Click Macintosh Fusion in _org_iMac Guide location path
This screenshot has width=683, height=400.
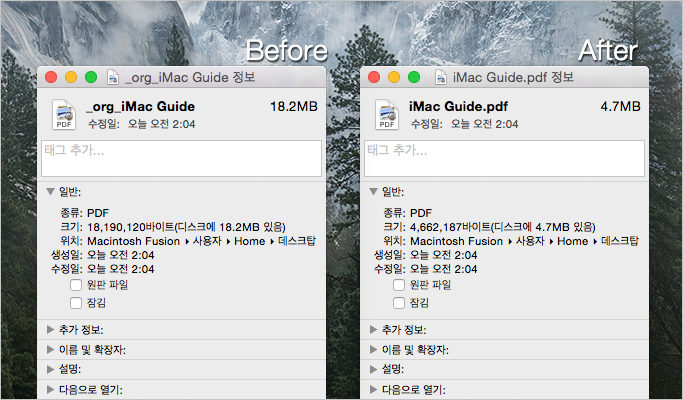pyautogui.click(x=134, y=241)
